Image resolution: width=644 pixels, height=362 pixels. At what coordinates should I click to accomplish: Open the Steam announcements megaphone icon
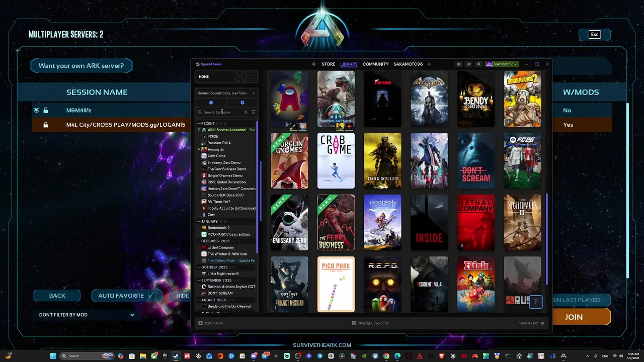[x=468, y=64]
